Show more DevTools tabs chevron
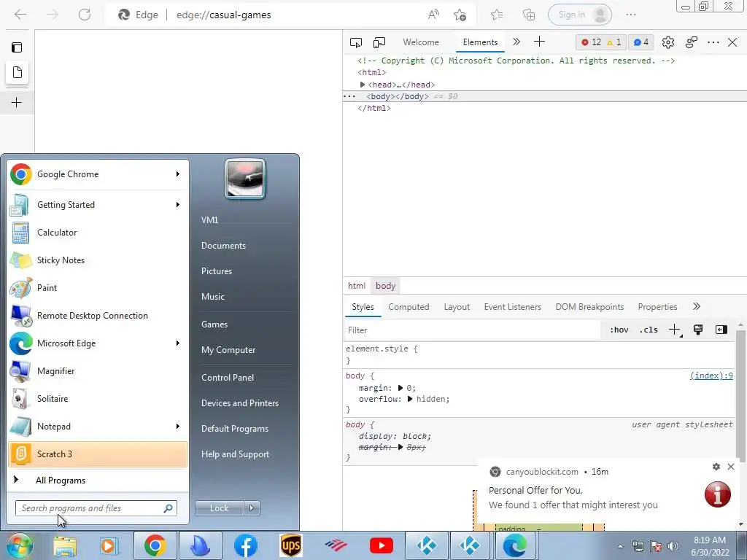Viewport: 747px width, 560px height. (516, 42)
